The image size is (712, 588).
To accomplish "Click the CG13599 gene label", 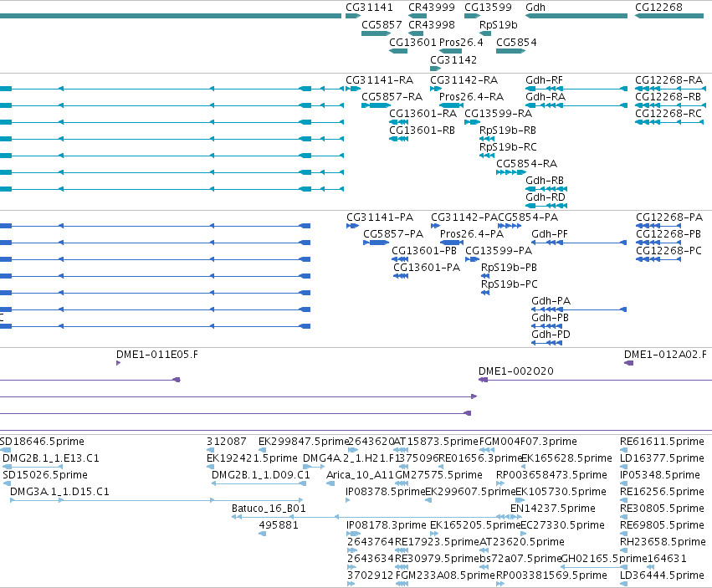I will pyautogui.click(x=488, y=8).
